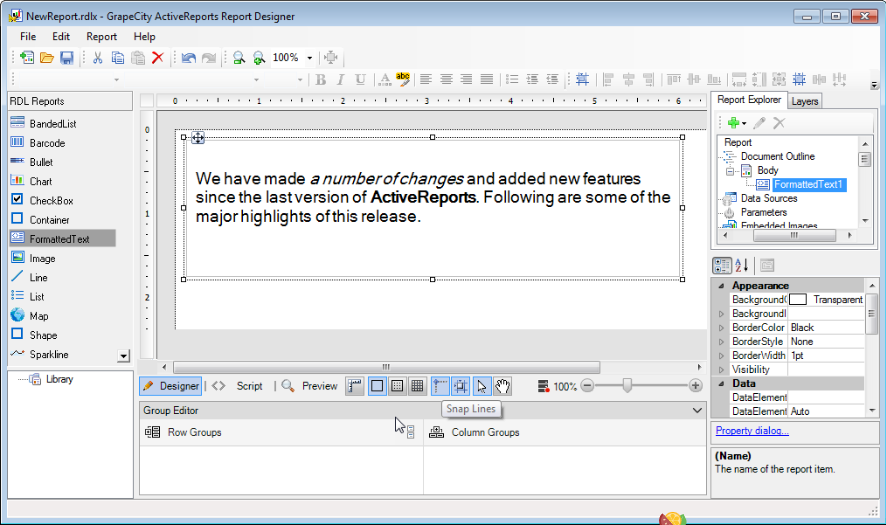This screenshot has width=886, height=525.
Task: Open the Help menu
Action: (x=144, y=36)
